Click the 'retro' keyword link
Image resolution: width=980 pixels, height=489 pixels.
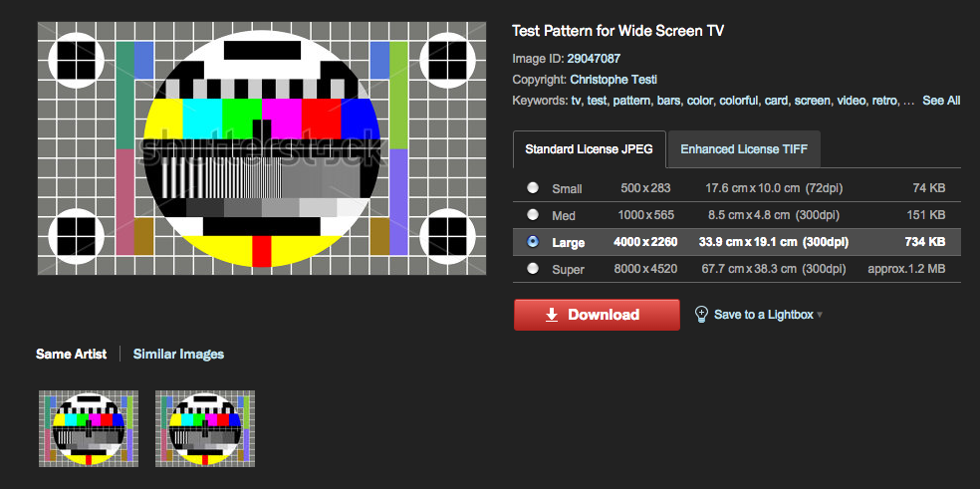pyautogui.click(x=885, y=100)
